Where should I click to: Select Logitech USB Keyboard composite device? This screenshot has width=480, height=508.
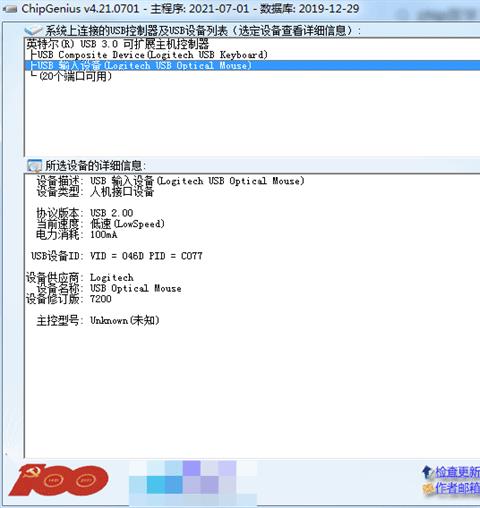(149, 55)
